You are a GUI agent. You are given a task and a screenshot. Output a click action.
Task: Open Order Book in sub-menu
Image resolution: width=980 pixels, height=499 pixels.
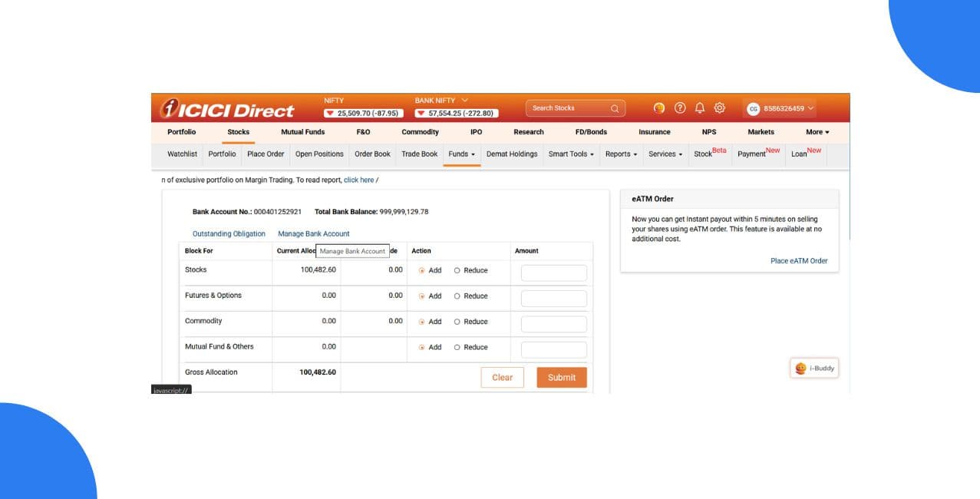pos(372,154)
